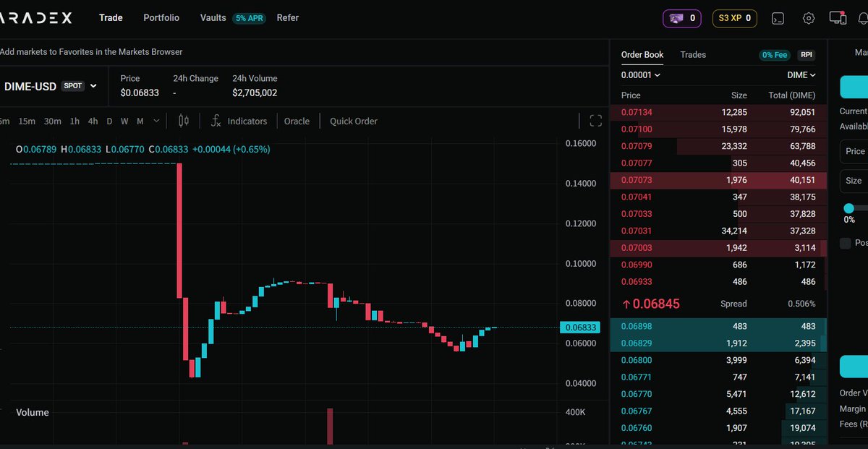
Task: Click ask price 0.07003
Action: click(x=636, y=248)
